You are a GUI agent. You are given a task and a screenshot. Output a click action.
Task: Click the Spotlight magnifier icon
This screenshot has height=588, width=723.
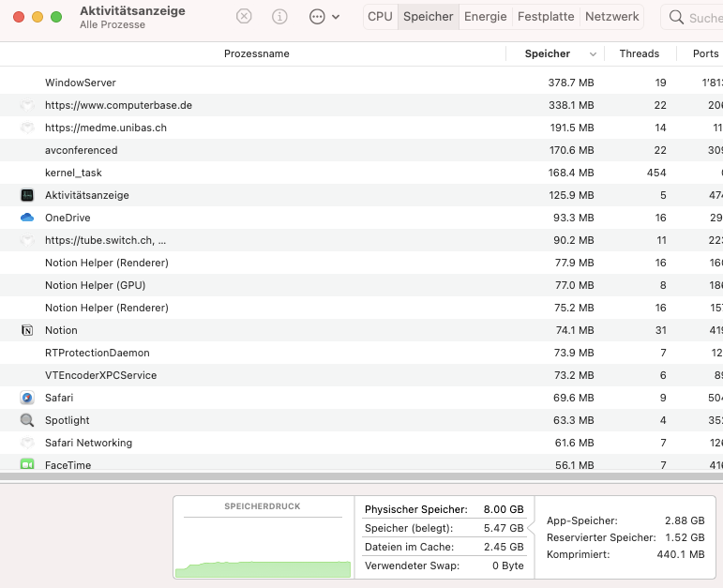click(27, 420)
